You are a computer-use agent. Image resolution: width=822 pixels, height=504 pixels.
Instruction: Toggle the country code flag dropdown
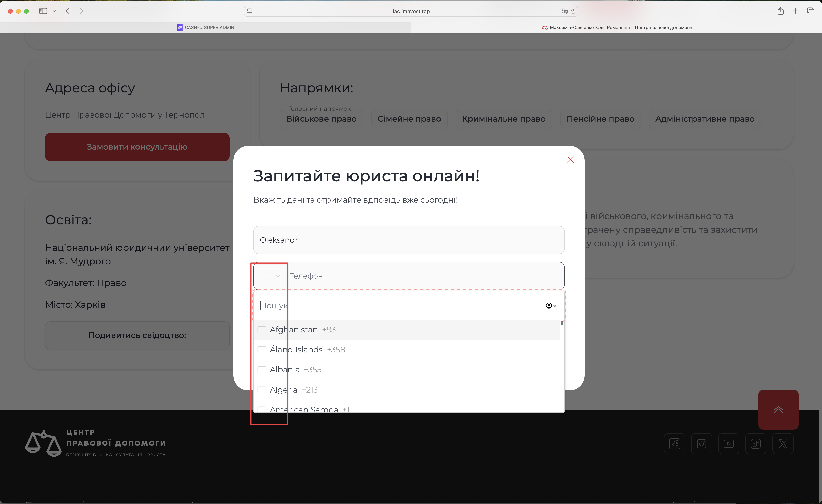tap(271, 276)
